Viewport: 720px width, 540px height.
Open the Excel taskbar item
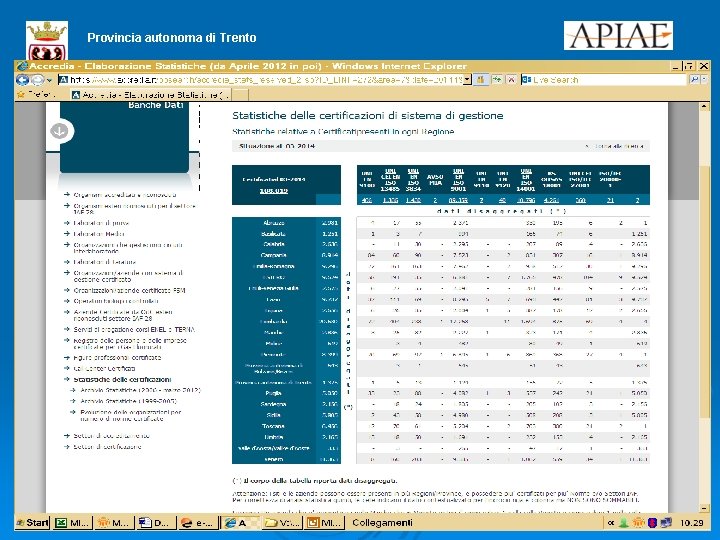coord(73,523)
